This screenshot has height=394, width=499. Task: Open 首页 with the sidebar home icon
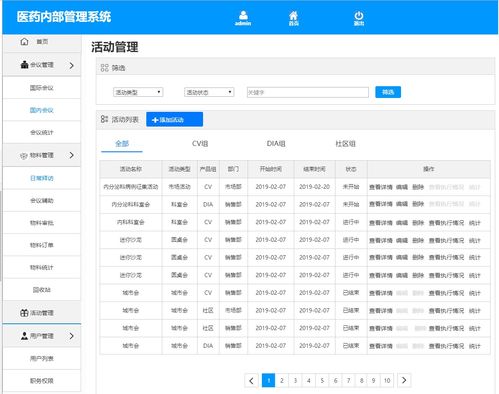24,41
